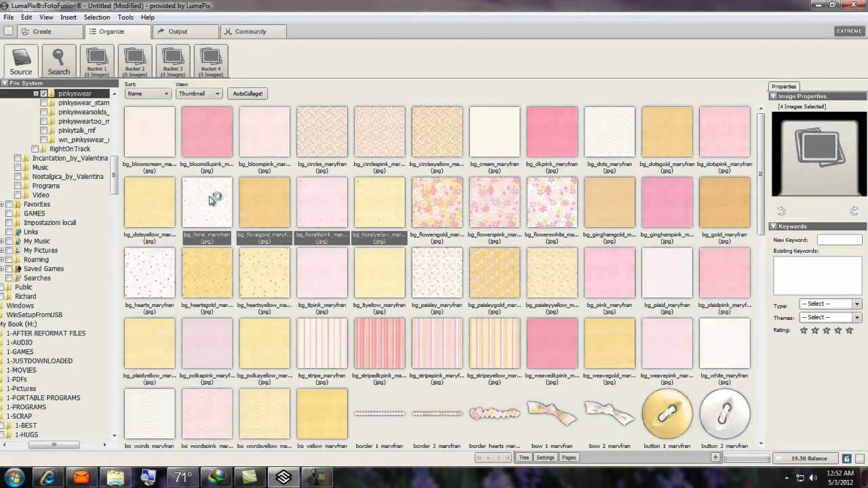
Task: Click the FotoFusion taskbar icon
Action: tap(284, 477)
